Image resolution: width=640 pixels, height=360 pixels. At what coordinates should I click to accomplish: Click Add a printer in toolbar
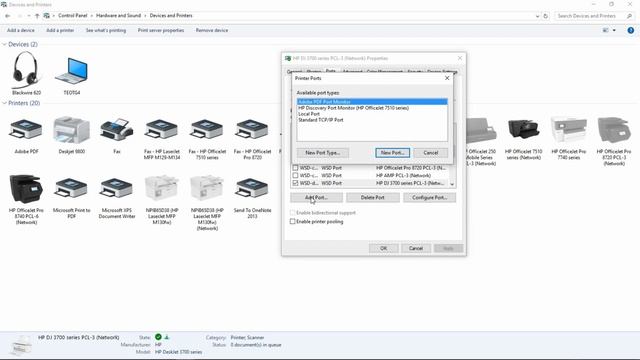60,30
